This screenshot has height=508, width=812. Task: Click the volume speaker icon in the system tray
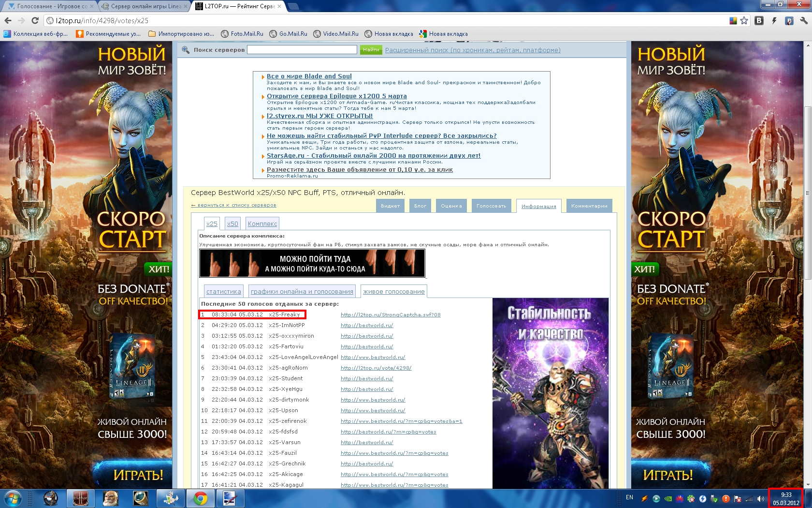[x=760, y=498]
